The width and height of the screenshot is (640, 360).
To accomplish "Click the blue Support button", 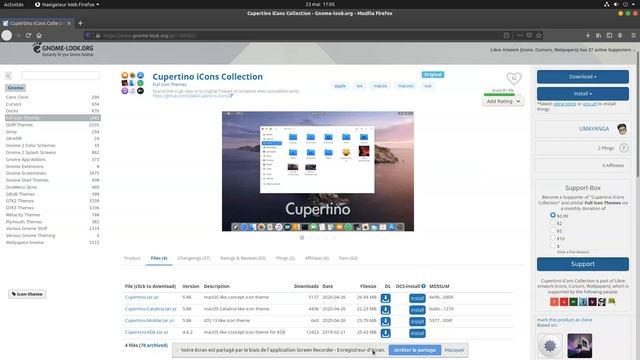I will 582,264.
